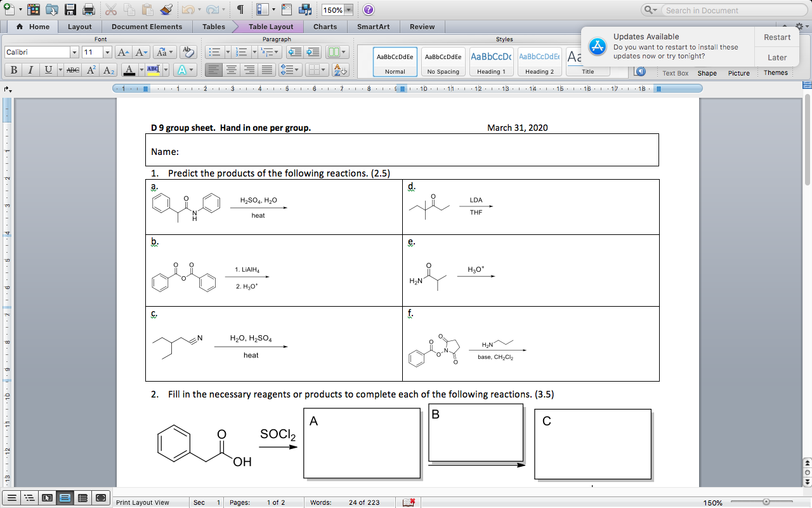Select the Format Painter tool

pos(167,10)
